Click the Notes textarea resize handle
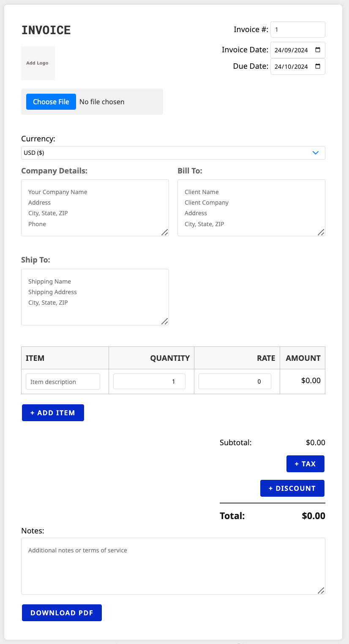 point(321,590)
